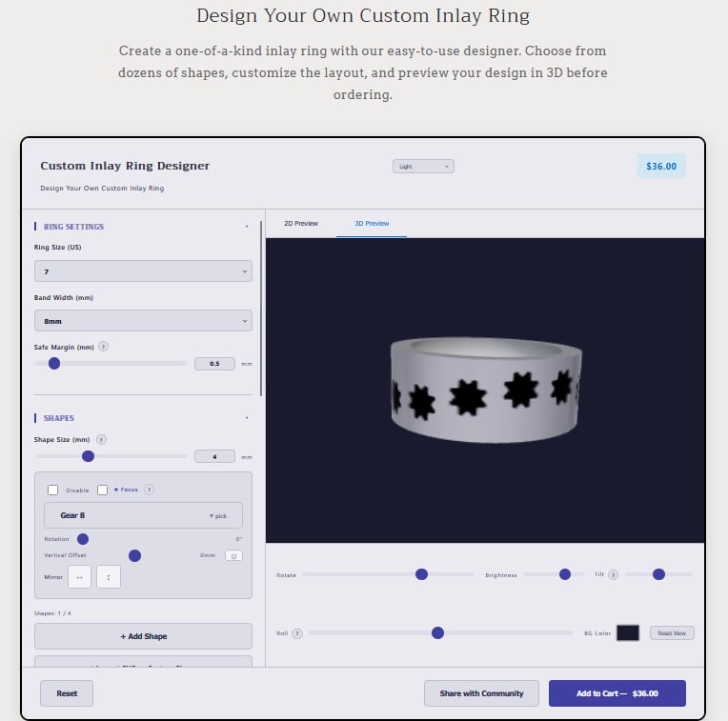728x721 pixels.
Task: Mirror the shape horizontally
Action: [79, 576]
